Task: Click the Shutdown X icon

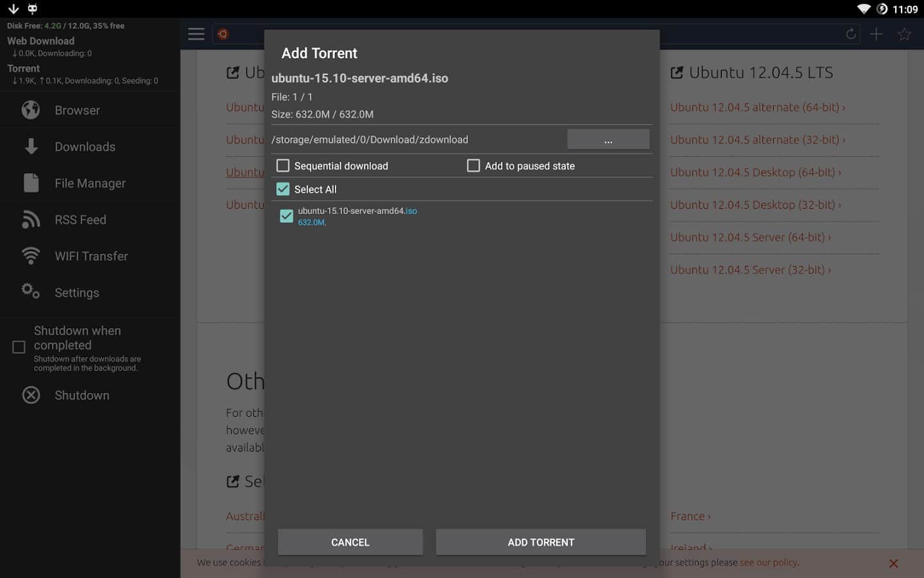Action: pyautogui.click(x=31, y=395)
